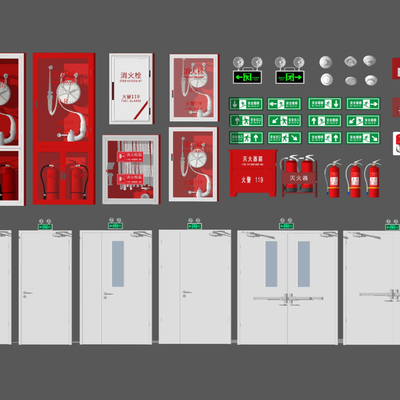This screenshot has width=400, height=400.
Task: Select exit light above the one-window door
Action: (x=115, y=223)
